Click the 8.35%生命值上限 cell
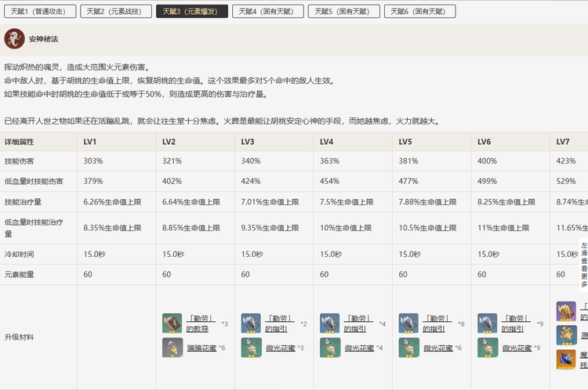Screen dimensions: 588x390 click(x=112, y=228)
